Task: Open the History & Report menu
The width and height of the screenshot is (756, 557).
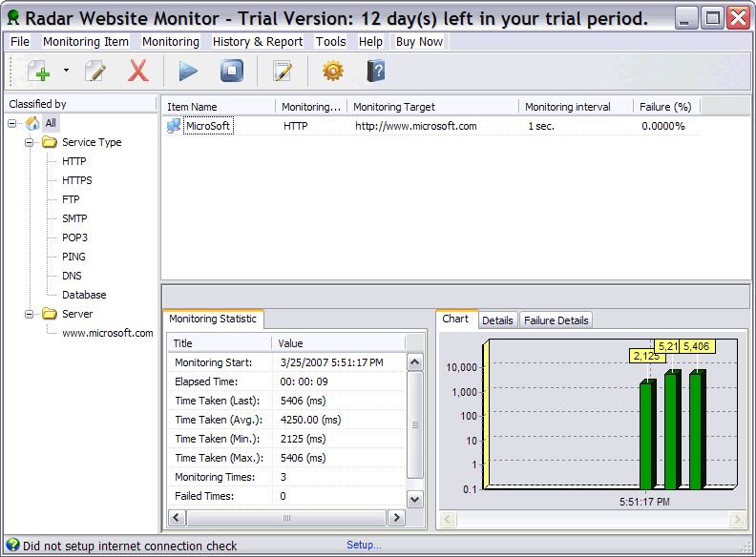Action: click(257, 41)
